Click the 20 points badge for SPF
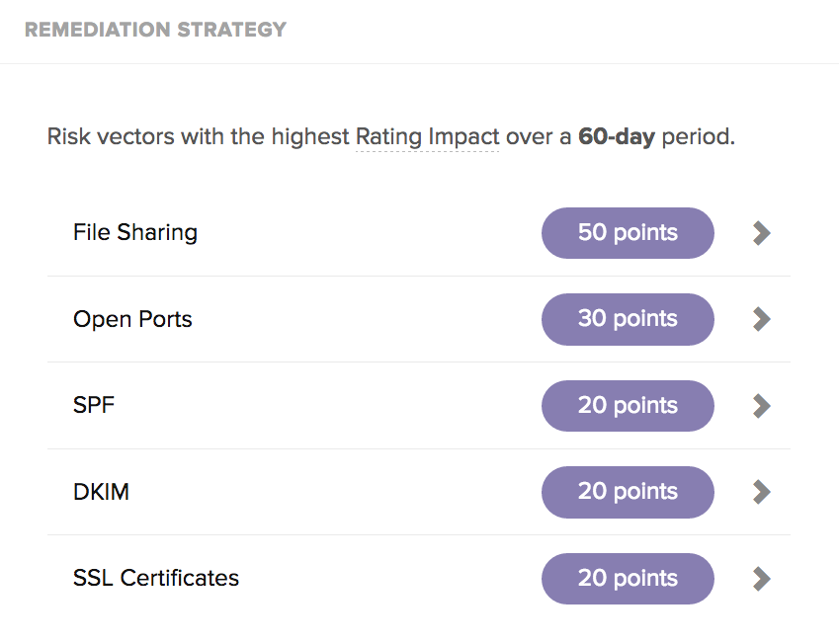The image size is (839, 644). [628, 405]
